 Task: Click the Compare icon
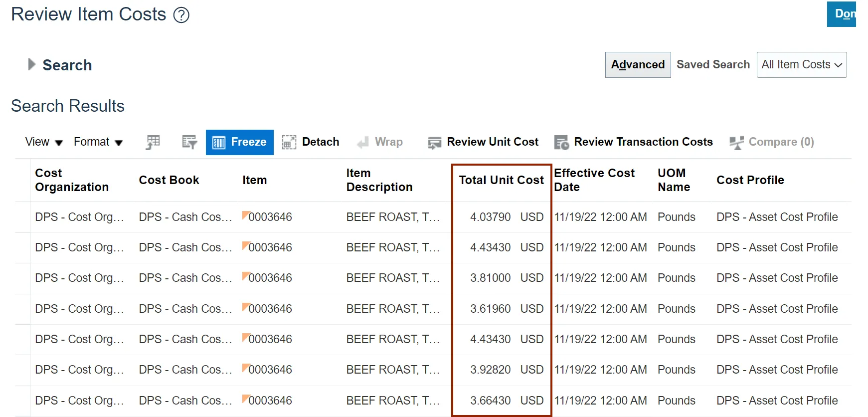click(736, 143)
